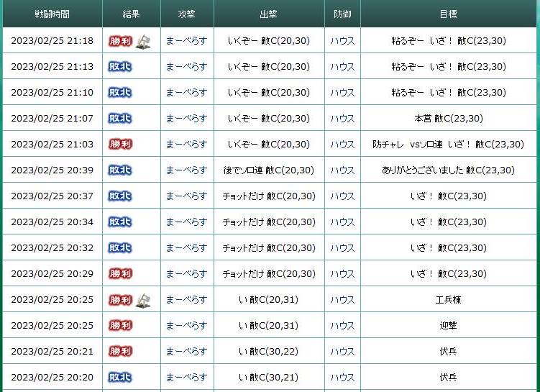Click the 敗北 badge in the 20:32 row
540x392 pixels.
tap(120, 248)
